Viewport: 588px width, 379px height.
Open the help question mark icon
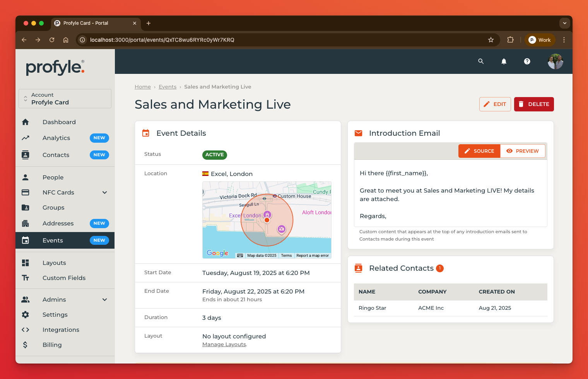coord(527,61)
